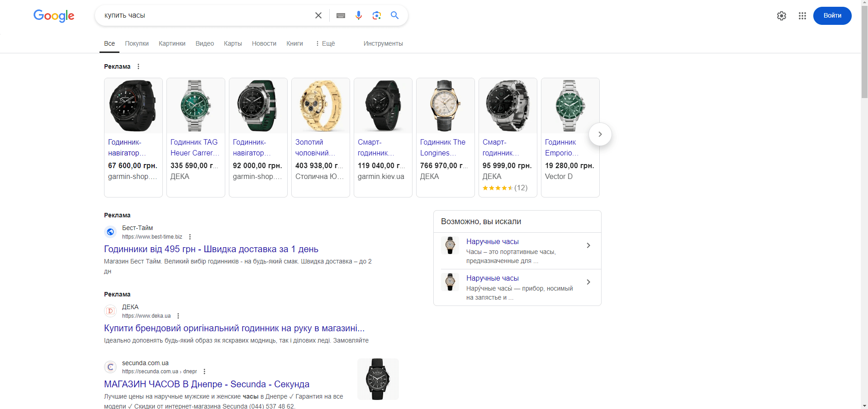Advance the shopping carousel with arrow
The image size is (868, 409).
click(x=600, y=134)
